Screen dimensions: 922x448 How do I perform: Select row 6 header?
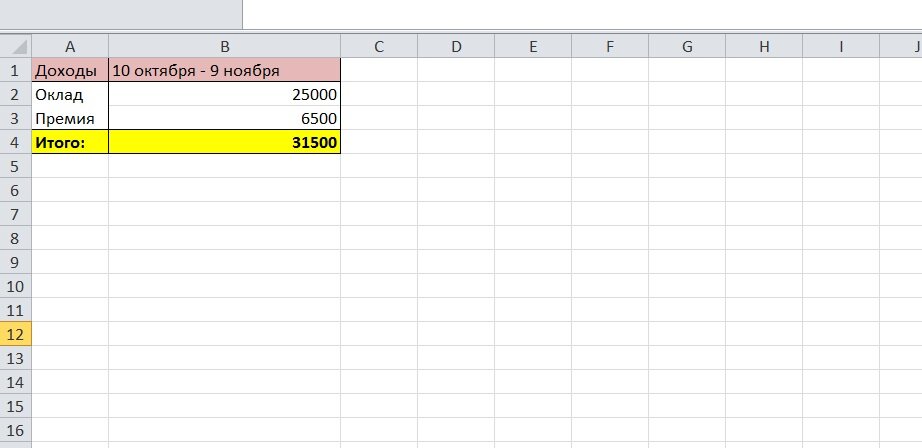pos(15,190)
